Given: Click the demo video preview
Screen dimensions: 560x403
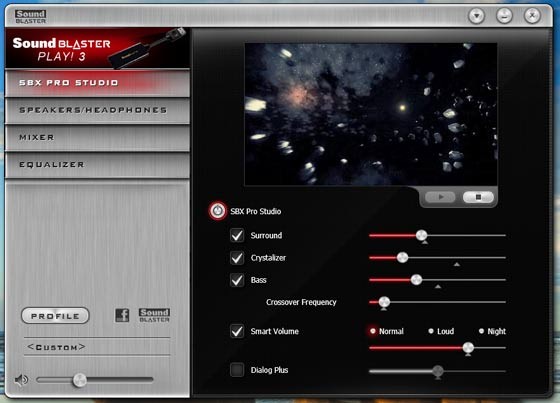Looking at the screenshot, I should [x=371, y=114].
